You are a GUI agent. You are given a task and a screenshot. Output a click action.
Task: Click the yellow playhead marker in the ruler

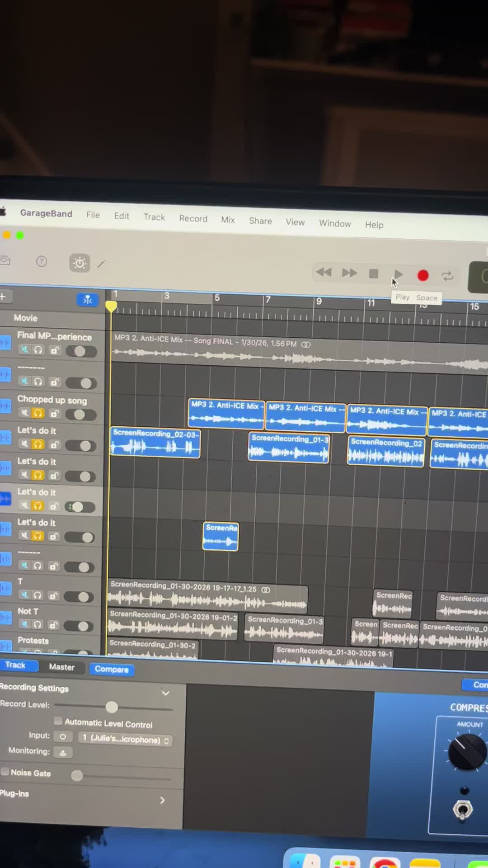tap(111, 307)
